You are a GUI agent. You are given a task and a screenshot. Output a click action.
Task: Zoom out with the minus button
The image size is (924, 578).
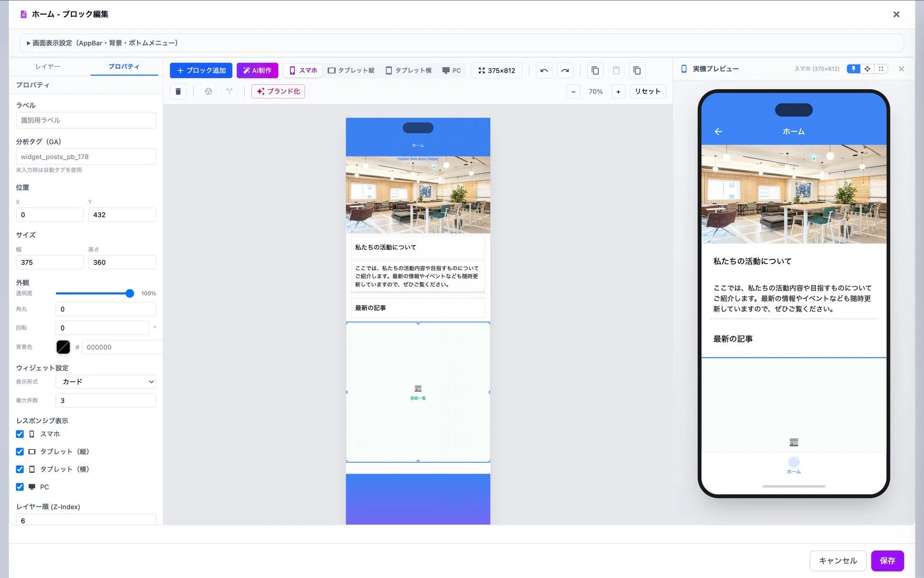573,92
